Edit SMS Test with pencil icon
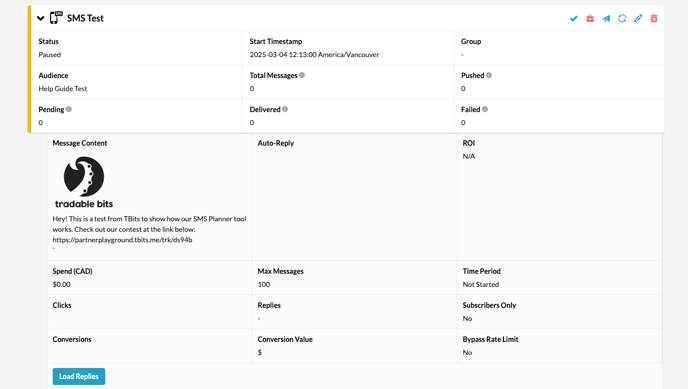The height and width of the screenshot is (389, 688). click(x=638, y=18)
